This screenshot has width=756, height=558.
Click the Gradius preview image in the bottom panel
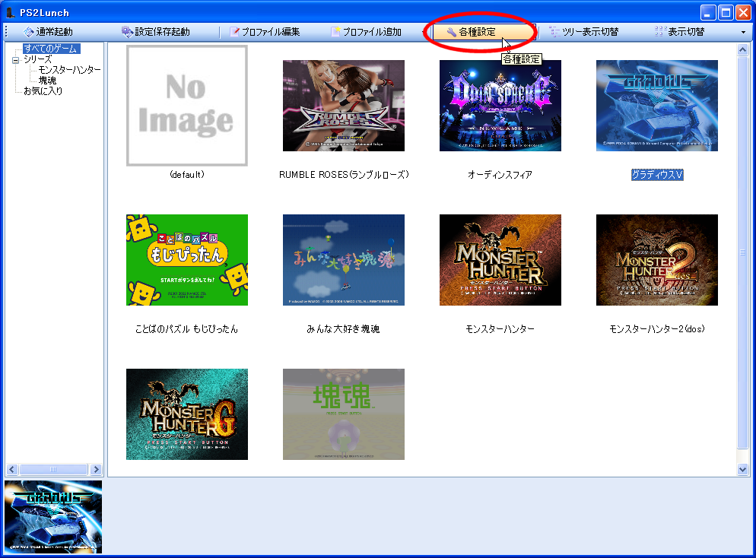point(53,516)
